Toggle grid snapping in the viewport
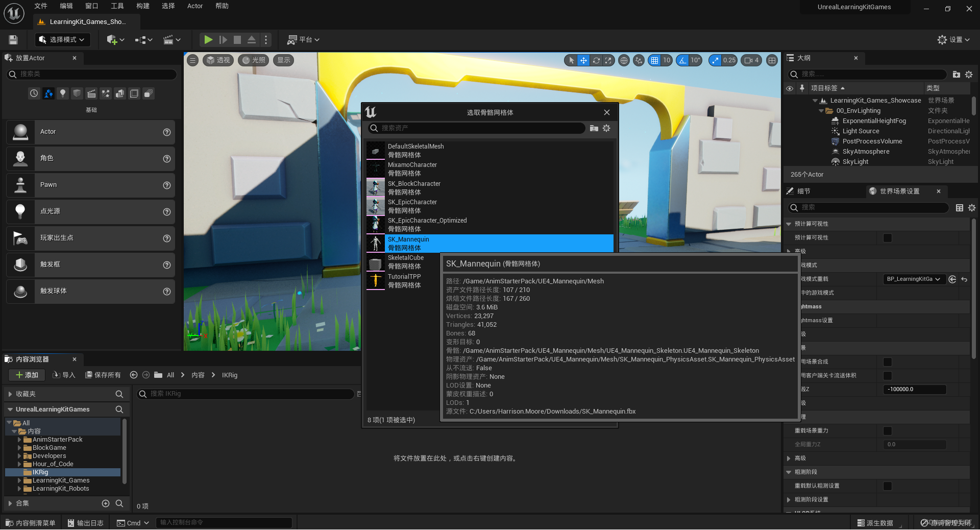Image resolution: width=980 pixels, height=530 pixels. pyautogui.click(x=654, y=60)
